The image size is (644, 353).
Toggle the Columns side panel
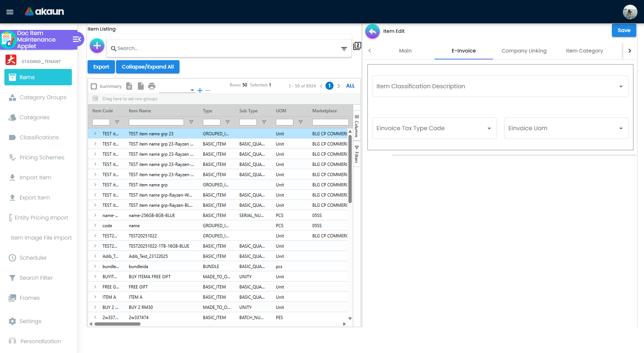coord(357,126)
